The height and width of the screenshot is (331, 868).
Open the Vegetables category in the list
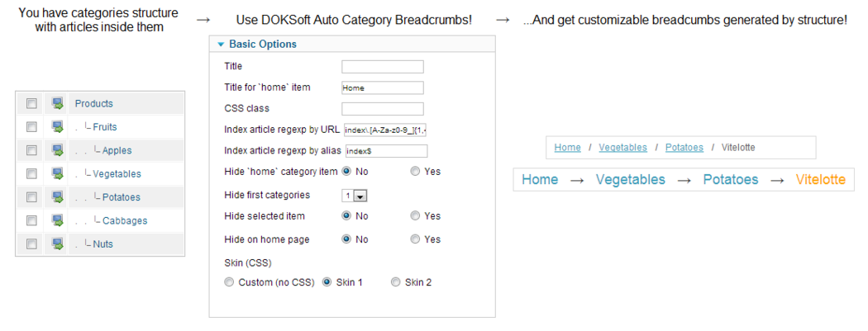pyautogui.click(x=117, y=174)
